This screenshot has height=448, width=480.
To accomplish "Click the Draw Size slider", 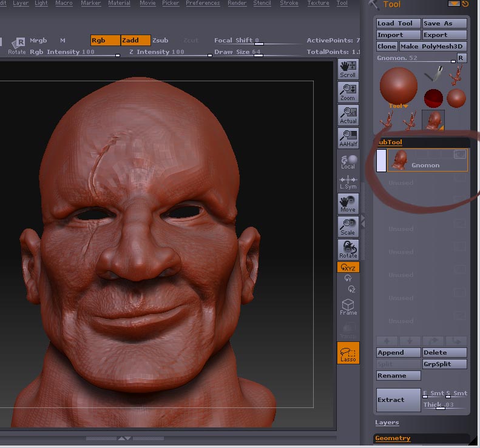I will click(x=259, y=52).
